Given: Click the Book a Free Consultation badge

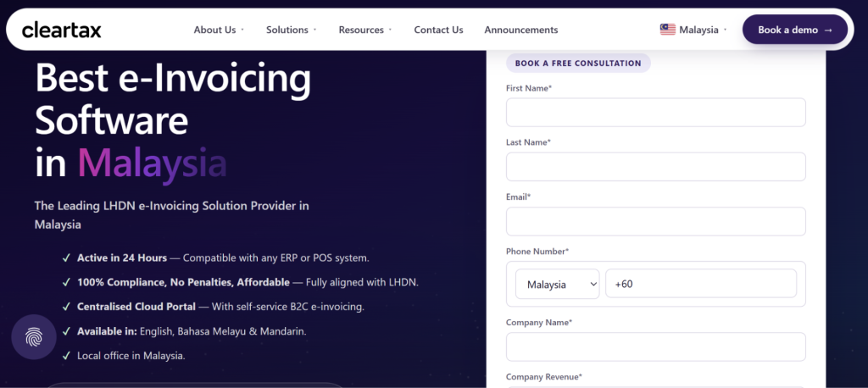Looking at the screenshot, I should tap(578, 63).
